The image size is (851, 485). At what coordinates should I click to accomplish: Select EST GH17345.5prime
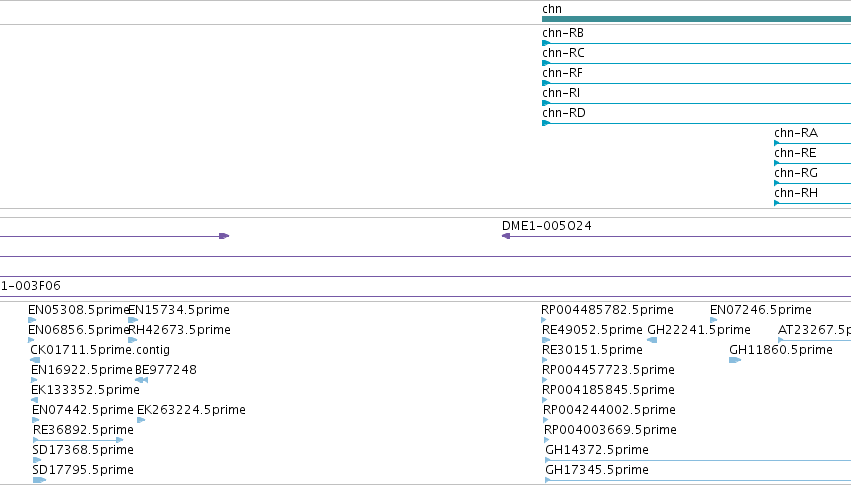point(596,470)
